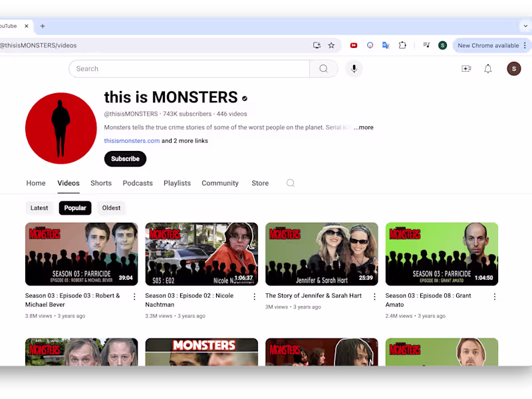The image size is (532, 399).
Task: Open the YouTube notifications bell
Action: click(x=487, y=68)
